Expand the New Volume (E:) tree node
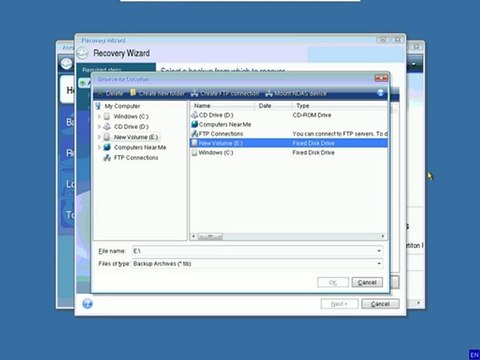The width and height of the screenshot is (480, 360). (99, 137)
